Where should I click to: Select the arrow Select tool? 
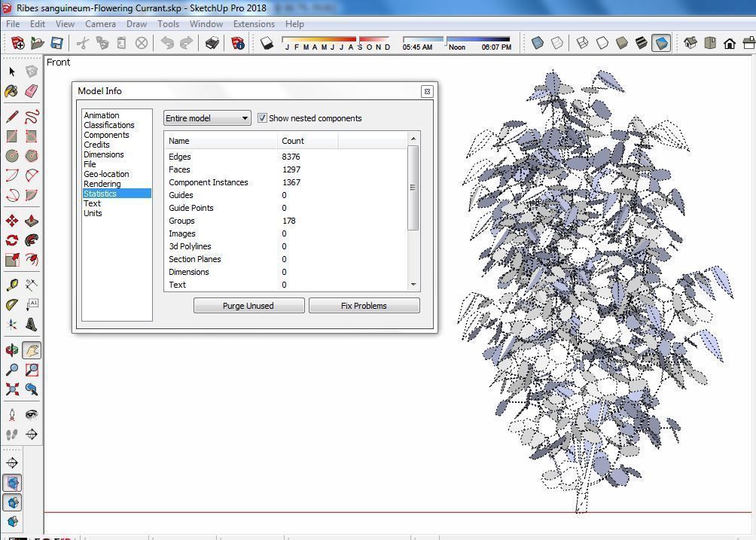click(x=12, y=72)
